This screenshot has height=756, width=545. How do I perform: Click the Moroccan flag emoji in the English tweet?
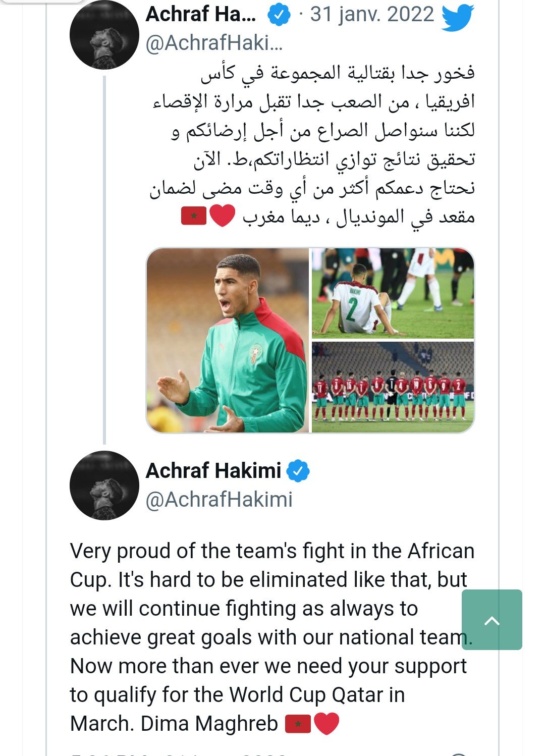pos(298,724)
